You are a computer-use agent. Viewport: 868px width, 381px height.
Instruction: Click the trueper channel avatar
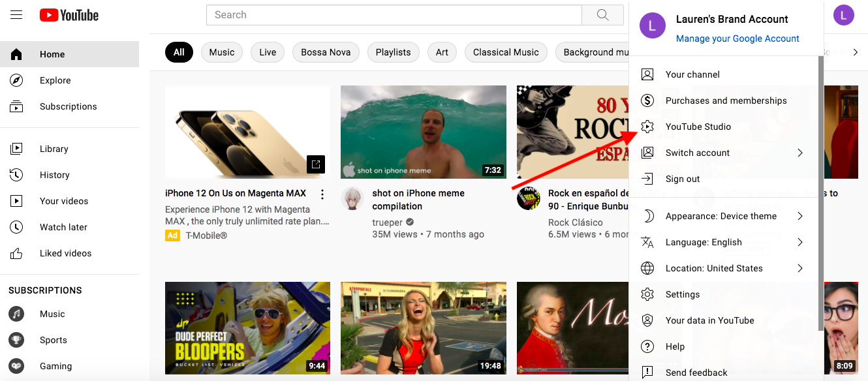point(352,198)
